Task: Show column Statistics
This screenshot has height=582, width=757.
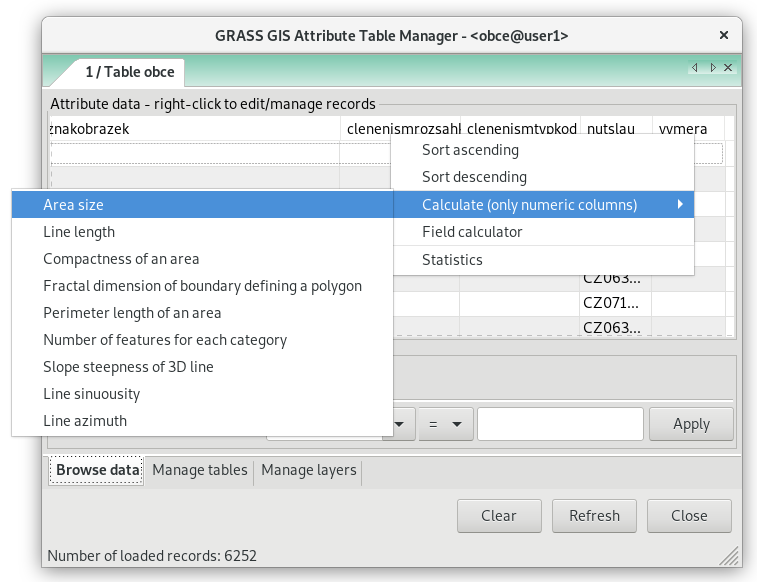Action: click(543, 260)
